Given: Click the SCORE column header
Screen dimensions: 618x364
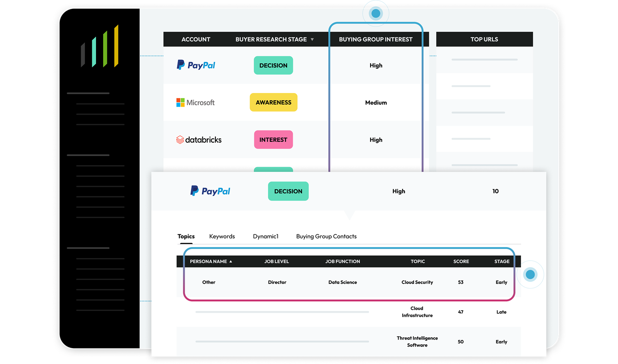Looking at the screenshot, I should 461,261.
